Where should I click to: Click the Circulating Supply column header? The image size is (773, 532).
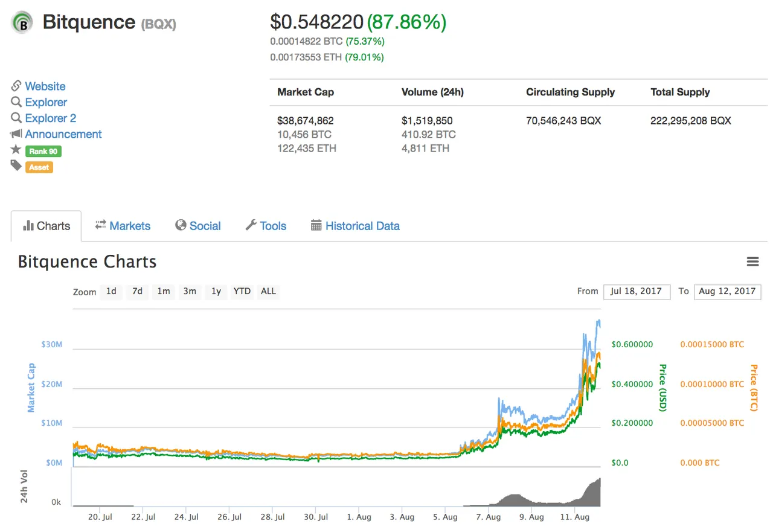pyautogui.click(x=570, y=92)
